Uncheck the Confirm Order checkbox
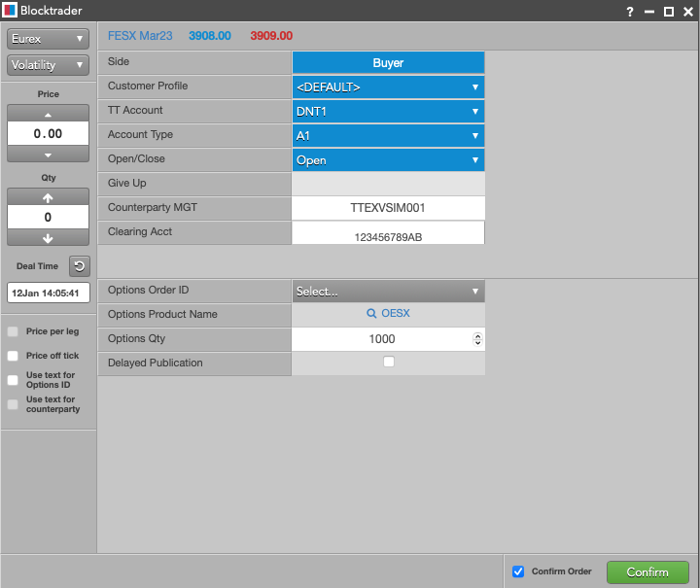 (x=518, y=571)
